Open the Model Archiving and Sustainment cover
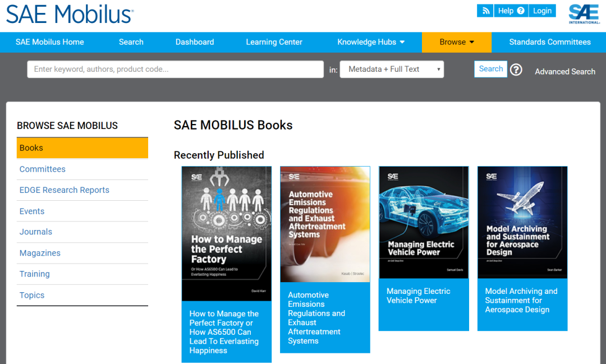The width and height of the screenshot is (606, 364). click(x=522, y=222)
